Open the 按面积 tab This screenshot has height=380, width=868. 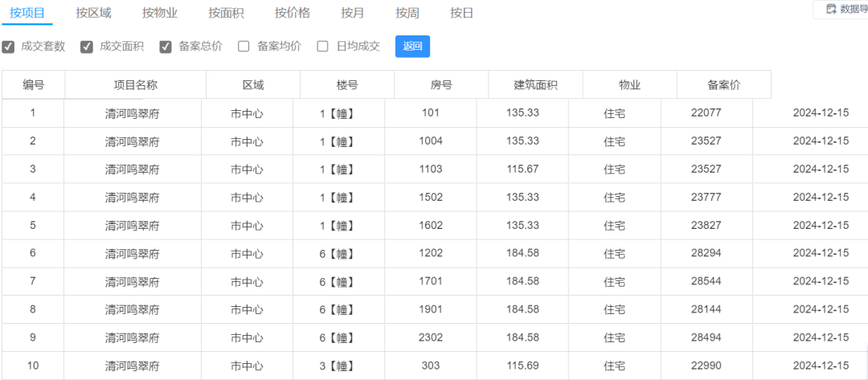pyautogui.click(x=226, y=14)
